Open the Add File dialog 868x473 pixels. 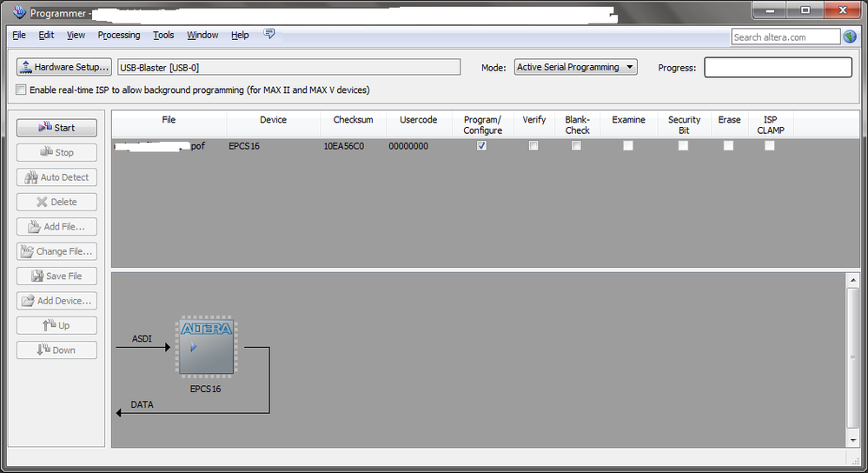tap(56, 227)
